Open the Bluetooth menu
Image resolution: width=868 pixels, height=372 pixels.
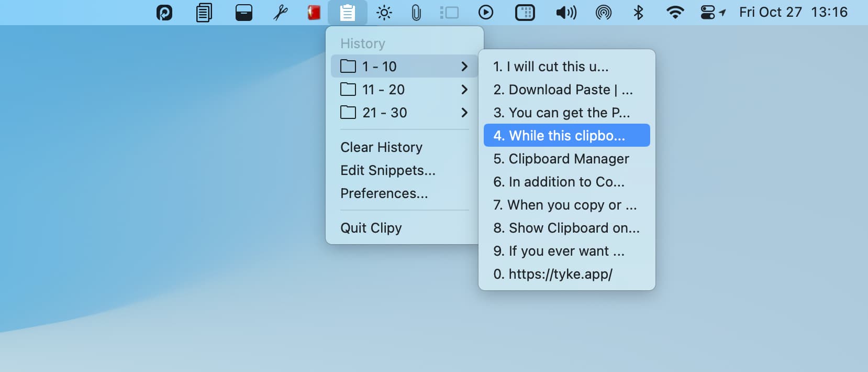tap(638, 13)
